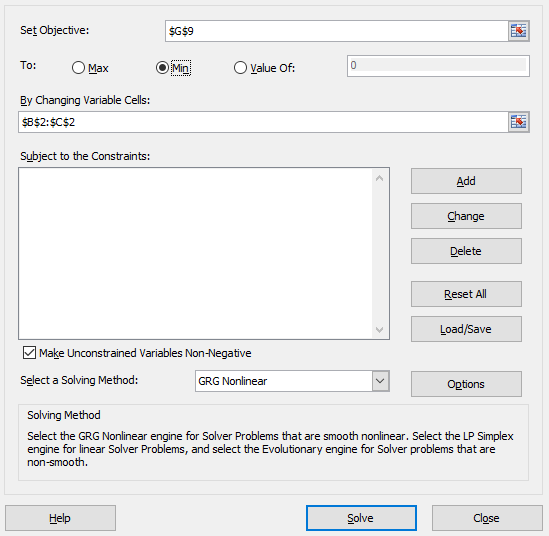The image size is (549, 536).
Task: Click the Reset All button
Action: 466,294
